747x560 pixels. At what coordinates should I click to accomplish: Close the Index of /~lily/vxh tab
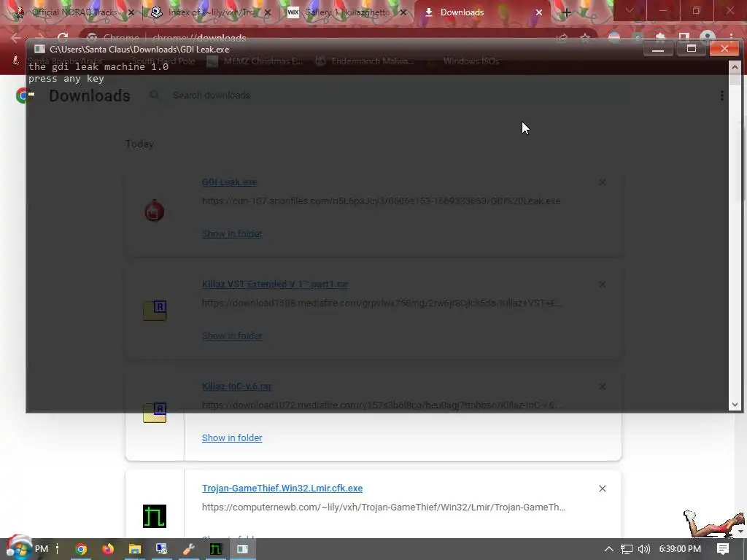pos(268,13)
